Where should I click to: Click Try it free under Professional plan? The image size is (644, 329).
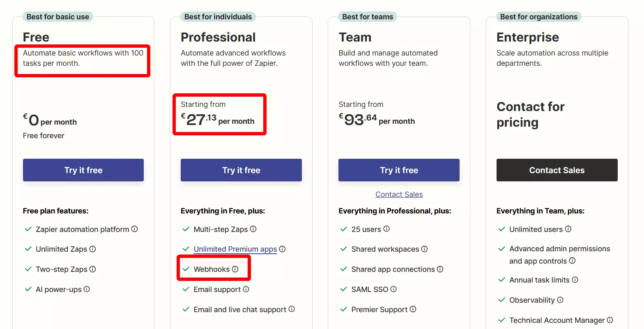[x=241, y=170]
